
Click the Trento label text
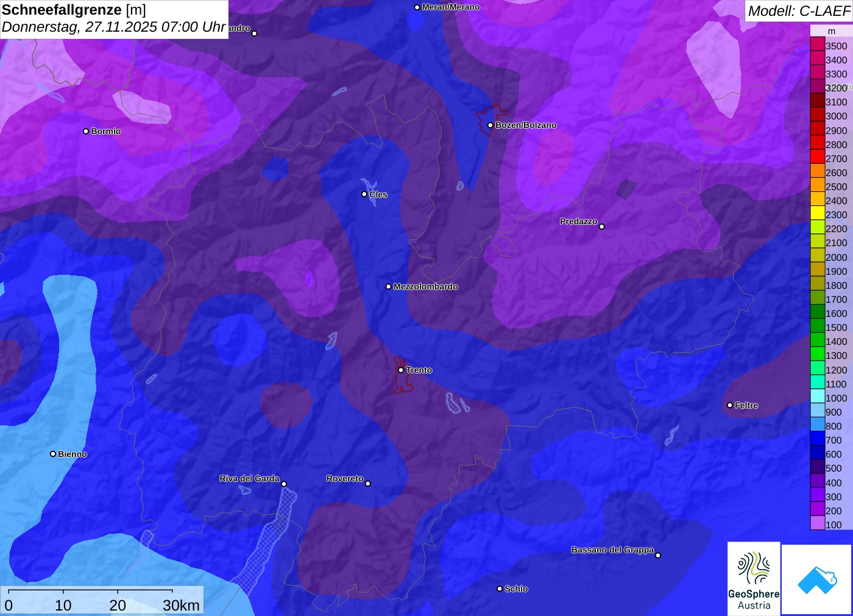[x=419, y=370]
